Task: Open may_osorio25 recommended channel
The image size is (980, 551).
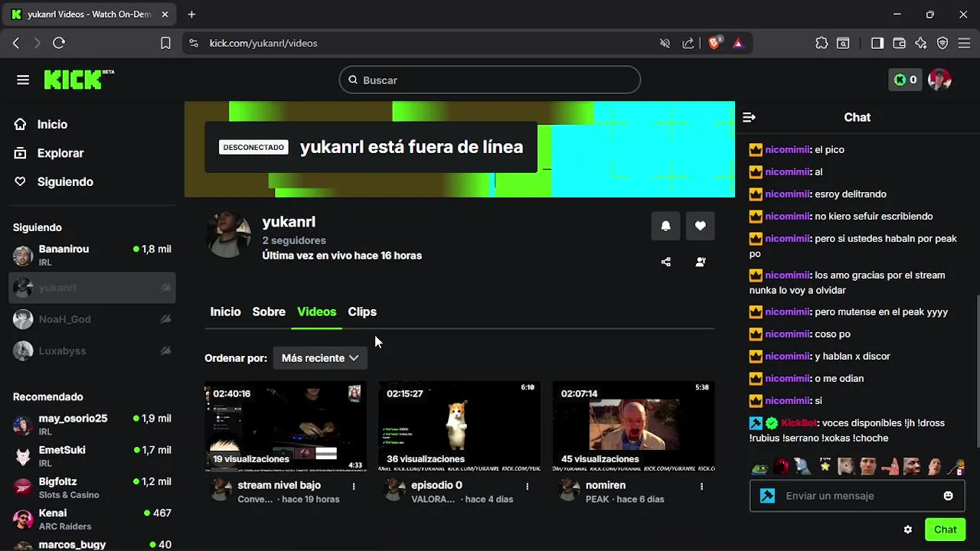Action: (x=92, y=425)
